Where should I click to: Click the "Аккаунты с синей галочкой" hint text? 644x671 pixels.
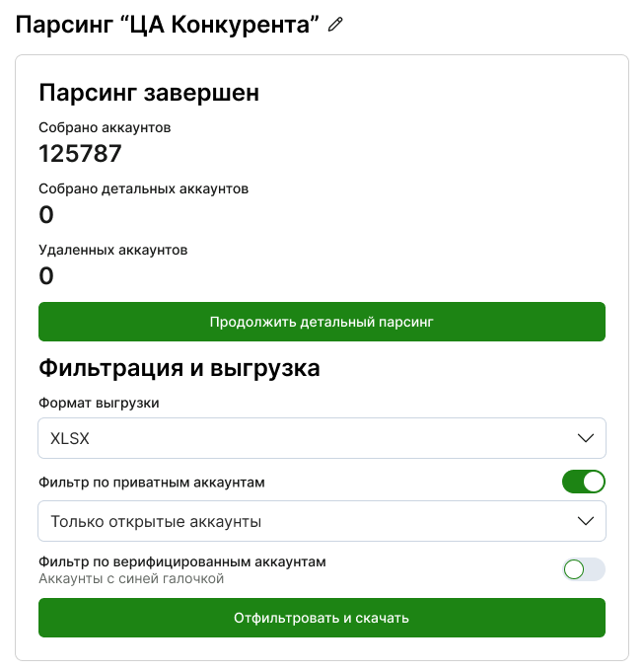pyautogui.click(x=131, y=578)
